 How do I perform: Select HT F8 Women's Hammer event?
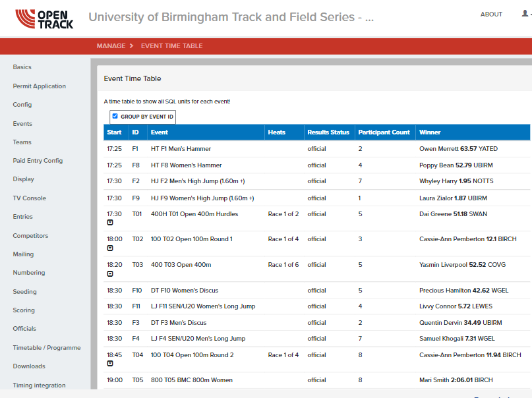(187, 165)
